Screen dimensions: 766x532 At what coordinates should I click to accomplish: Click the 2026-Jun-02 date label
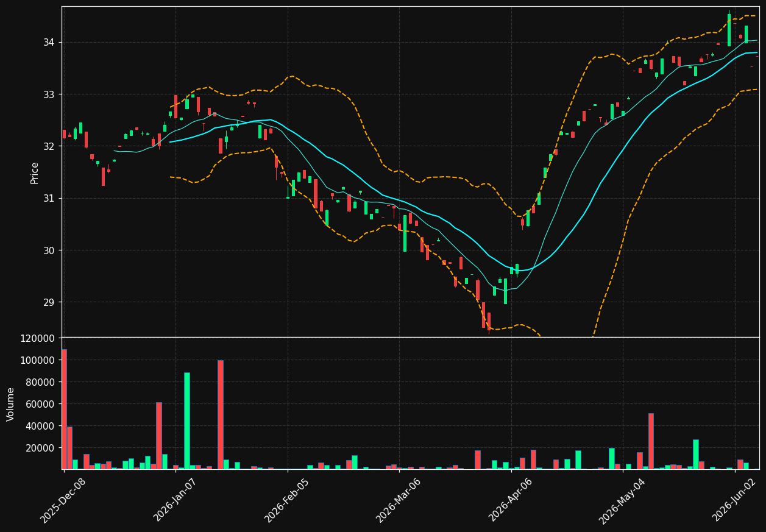click(734, 500)
